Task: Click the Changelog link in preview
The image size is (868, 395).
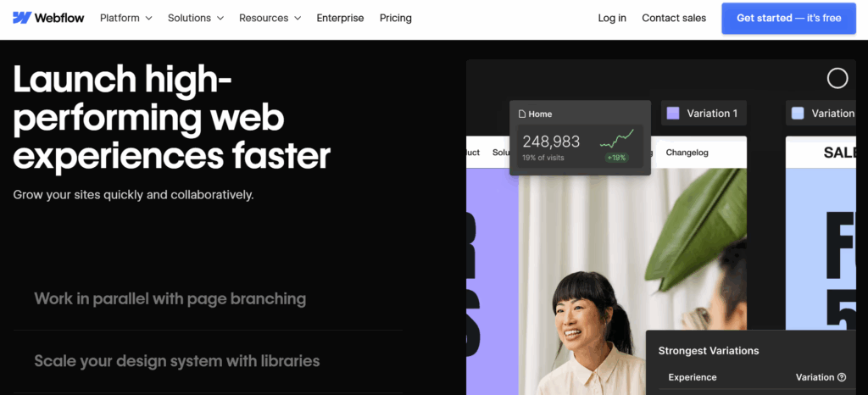Action: [687, 152]
